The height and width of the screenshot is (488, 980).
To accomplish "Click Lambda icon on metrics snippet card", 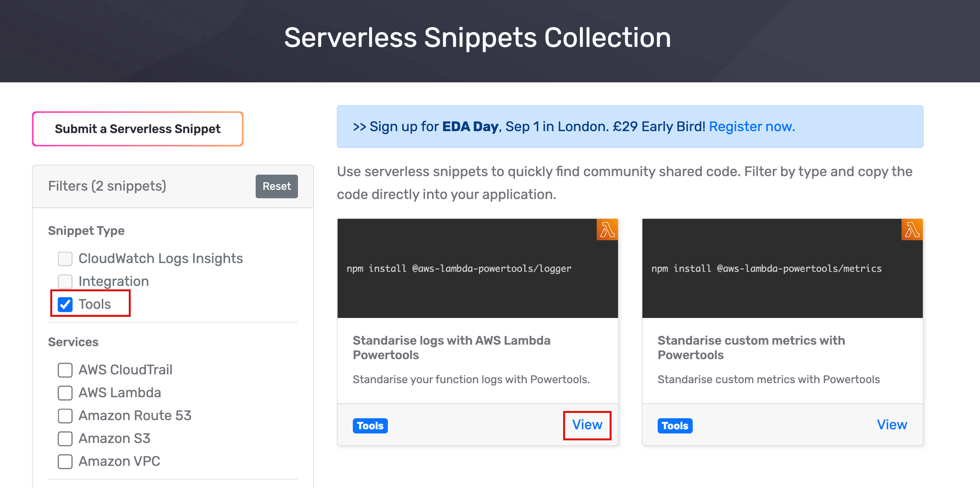I will click(912, 230).
